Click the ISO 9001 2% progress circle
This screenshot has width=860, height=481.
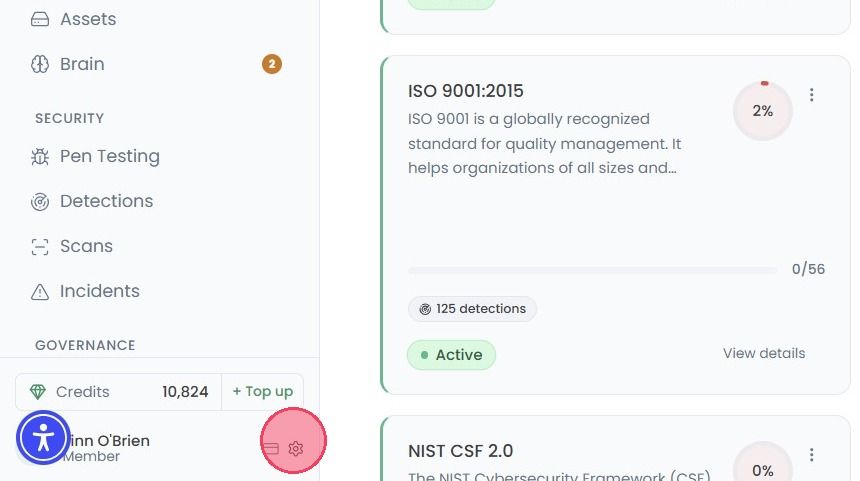763,111
